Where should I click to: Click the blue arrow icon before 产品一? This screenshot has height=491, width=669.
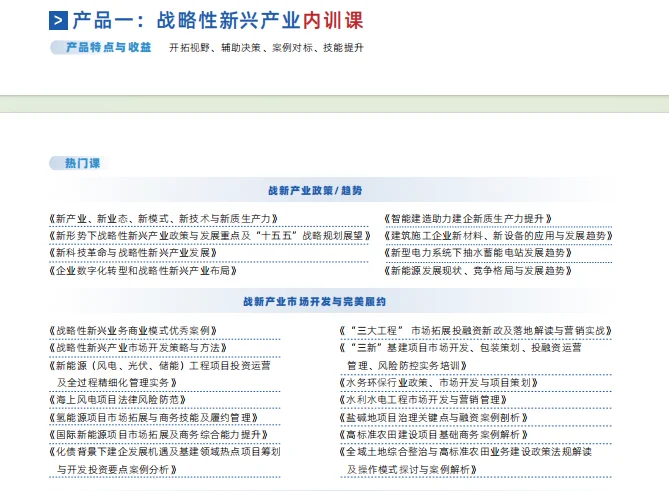58,20
